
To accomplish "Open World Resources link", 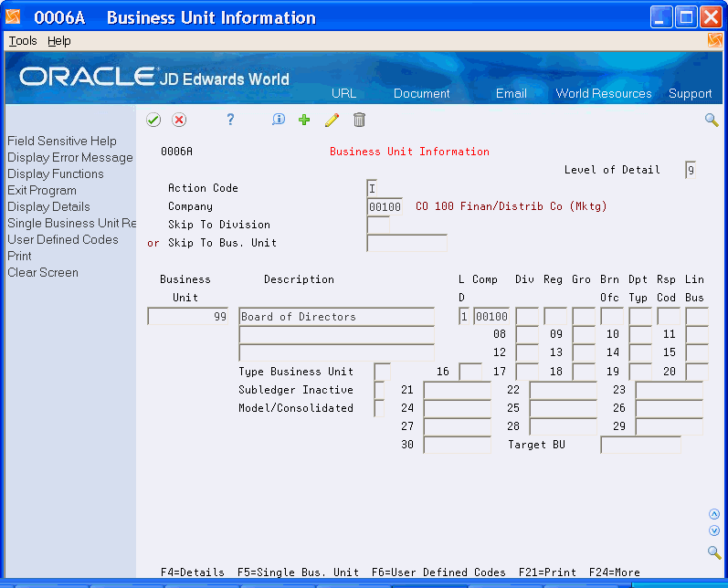I will click(604, 93).
